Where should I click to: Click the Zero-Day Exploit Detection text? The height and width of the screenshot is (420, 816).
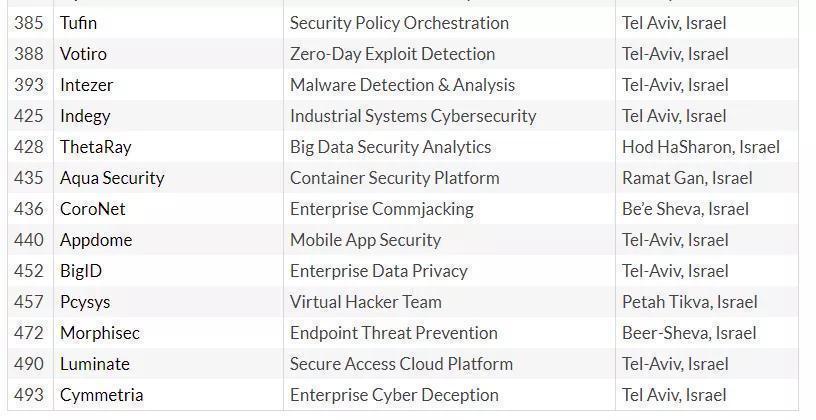(x=392, y=54)
